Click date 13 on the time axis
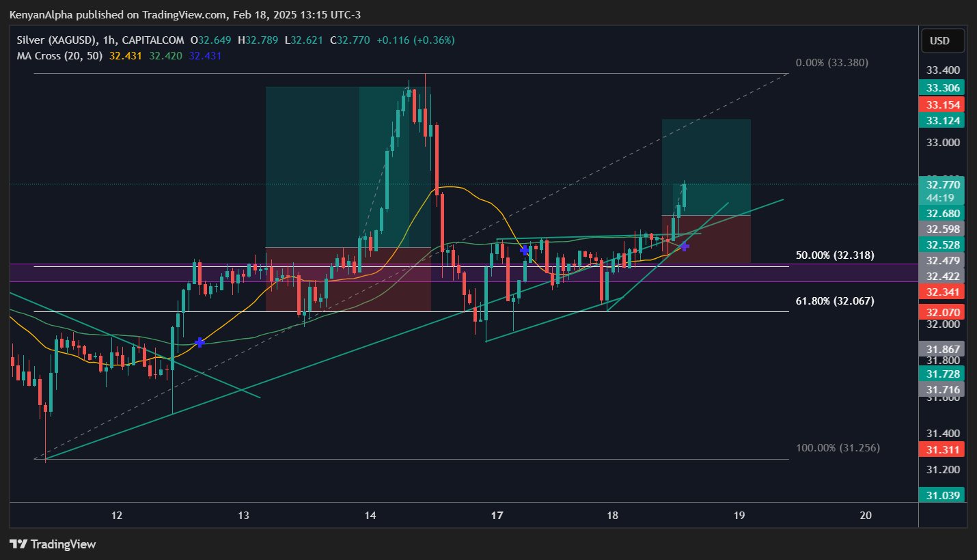977x560 pixels. [x=243, y=516]
